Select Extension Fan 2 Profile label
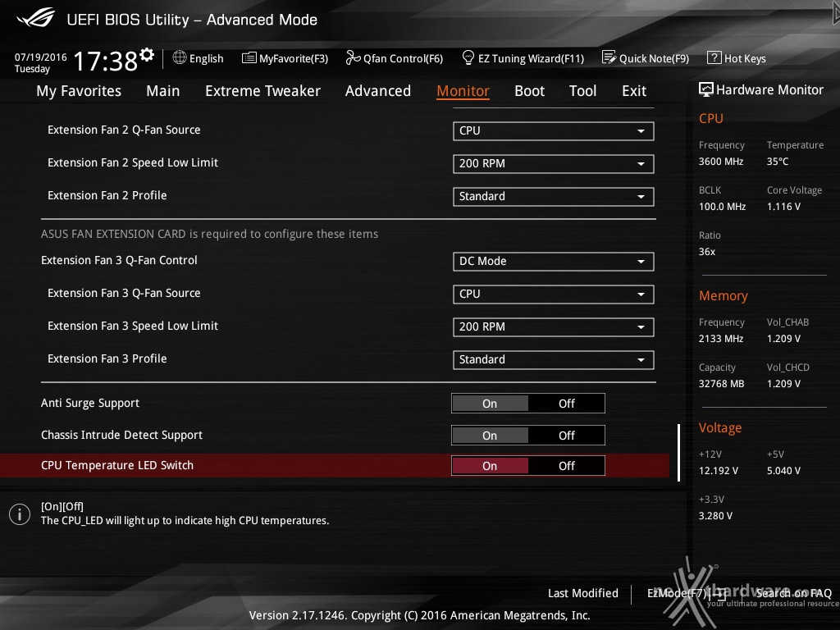The image size is (840, 630). click(107, 195)
